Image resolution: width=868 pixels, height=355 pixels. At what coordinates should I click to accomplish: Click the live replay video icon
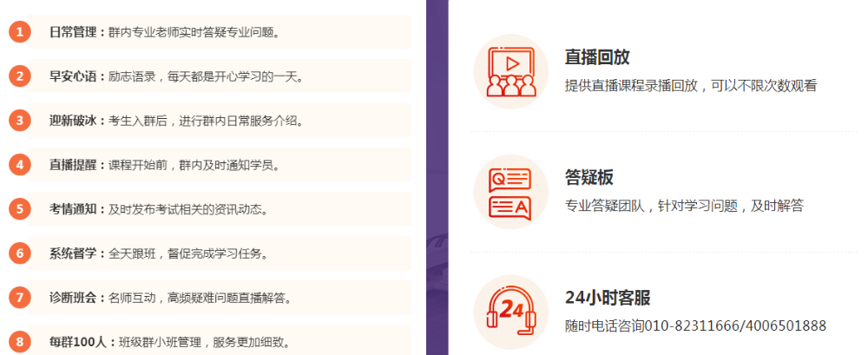(x=511, y=71)
